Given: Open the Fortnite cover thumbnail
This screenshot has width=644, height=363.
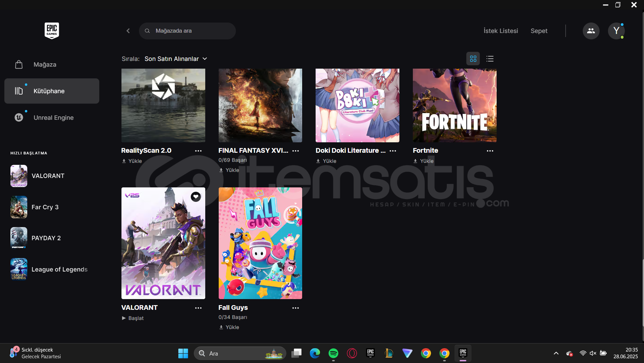Looking at the screenshot, I should [455, 105].
